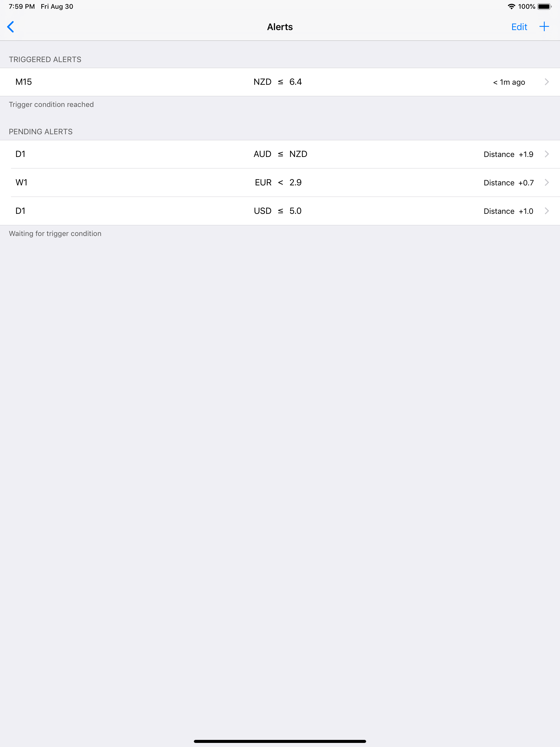The height and width of the screenshot is (747, 560).
Task: Expand the M15 alert via its chevron
Action: point(547,82)
